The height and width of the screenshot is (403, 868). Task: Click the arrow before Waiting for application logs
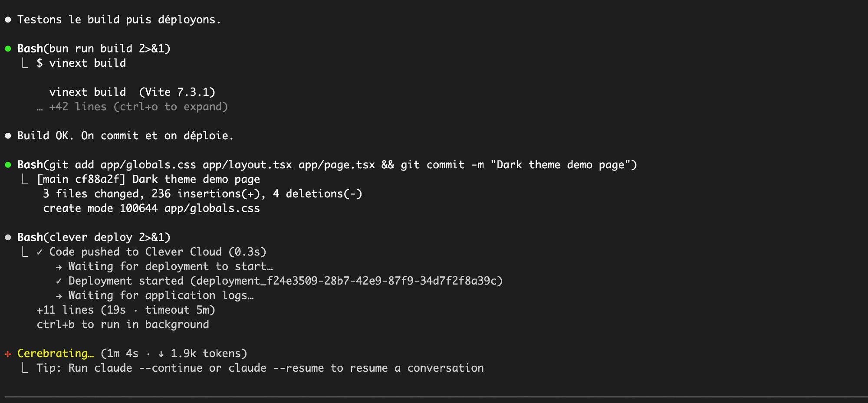(59, 296)
